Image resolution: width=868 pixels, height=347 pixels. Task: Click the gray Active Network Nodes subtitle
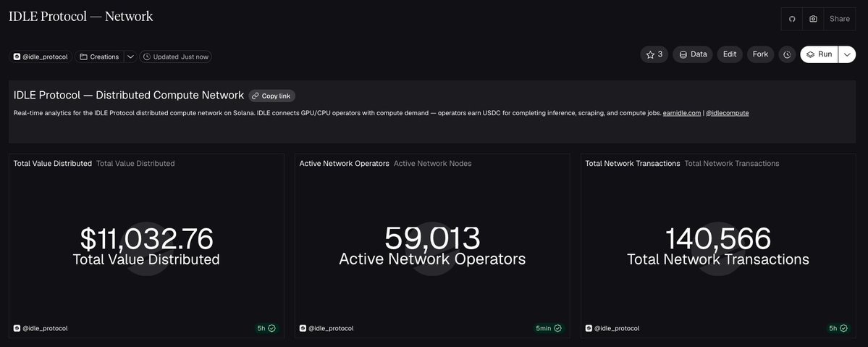pyautogui.click(x=432, y=164)
